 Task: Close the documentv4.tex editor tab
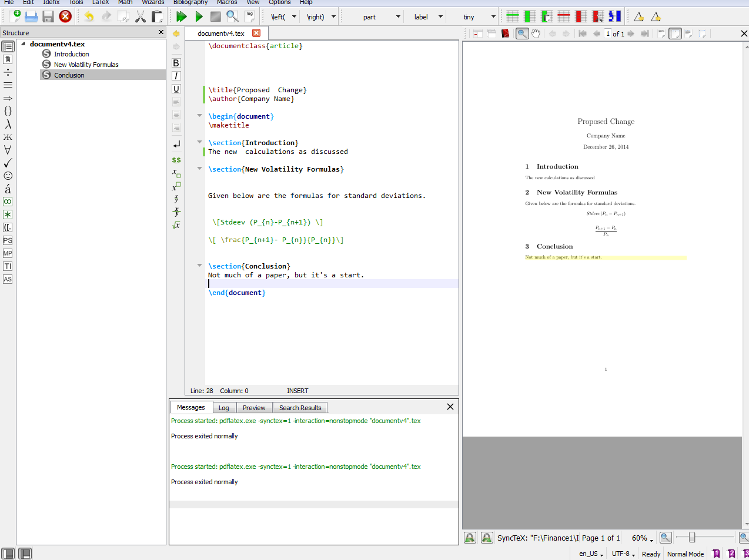click(256, 33)
